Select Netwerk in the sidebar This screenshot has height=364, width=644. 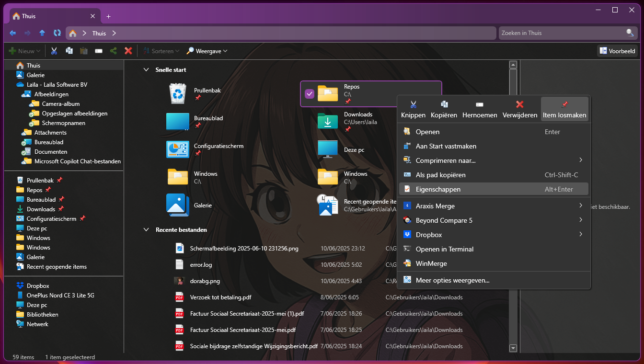pyautogui.click(x=33, y=324)
